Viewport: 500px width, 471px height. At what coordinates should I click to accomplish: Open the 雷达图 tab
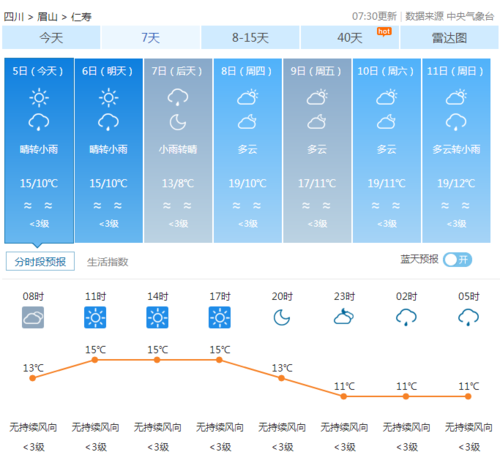click(449, 38)
